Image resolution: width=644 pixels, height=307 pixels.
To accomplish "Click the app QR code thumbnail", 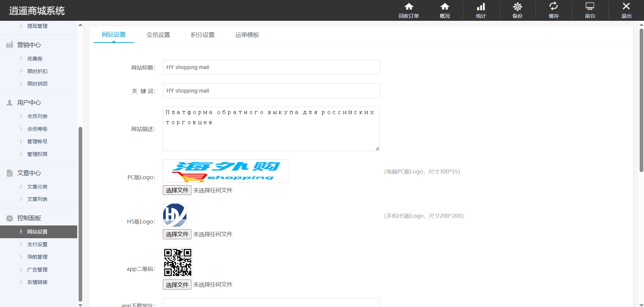I will [x=178, y=262].
